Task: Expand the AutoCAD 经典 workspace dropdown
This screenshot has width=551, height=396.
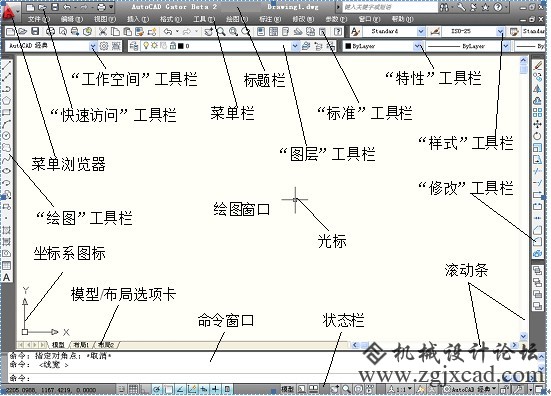Action: pyautogui.click(x=93, y=46)
